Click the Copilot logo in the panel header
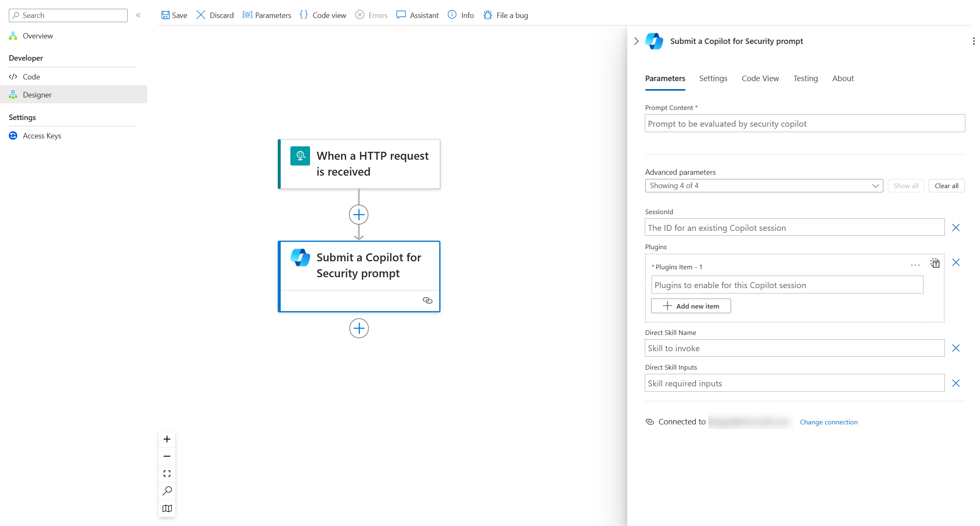This screenshot has height=526, width=980. (x=654, y=41)
